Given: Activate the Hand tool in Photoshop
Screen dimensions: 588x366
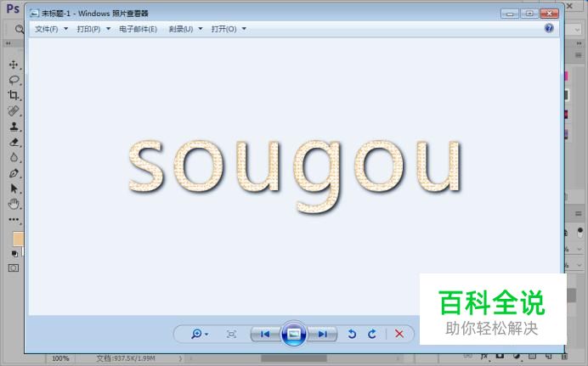Looking at the screenshot, I should pyautogui.click(x=14, y=204).
